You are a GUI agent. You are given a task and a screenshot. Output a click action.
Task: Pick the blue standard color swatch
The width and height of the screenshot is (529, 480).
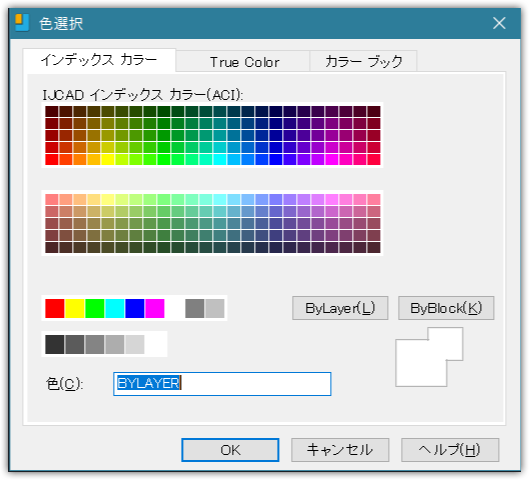(x=135, y=308)
